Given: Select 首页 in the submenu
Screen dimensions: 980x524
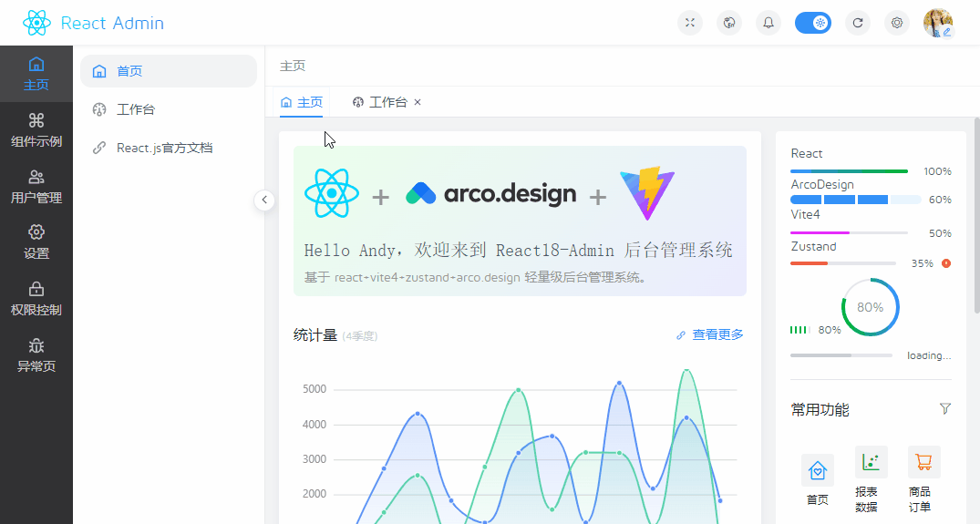Looking at the screenshot, I should click(x=168, y=71).
